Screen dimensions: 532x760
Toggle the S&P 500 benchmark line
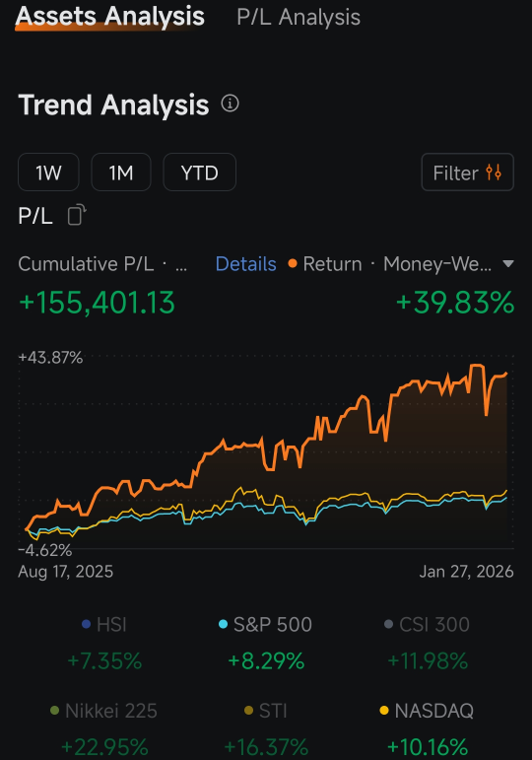click(265, 624)
